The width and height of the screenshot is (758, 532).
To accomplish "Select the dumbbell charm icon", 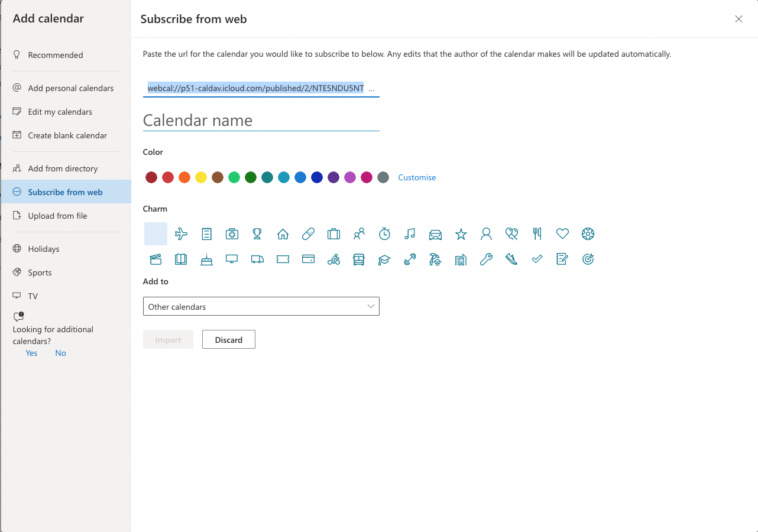I will (x=410, y=259).
